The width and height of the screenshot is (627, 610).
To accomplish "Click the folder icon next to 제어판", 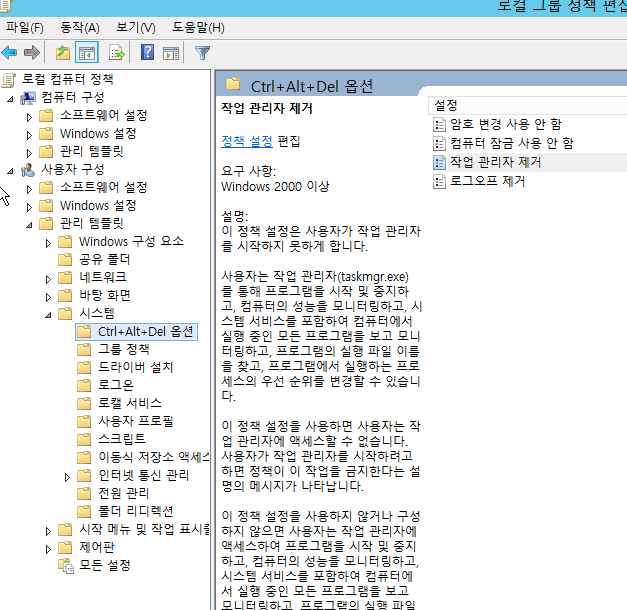I will tap(65, 548).
